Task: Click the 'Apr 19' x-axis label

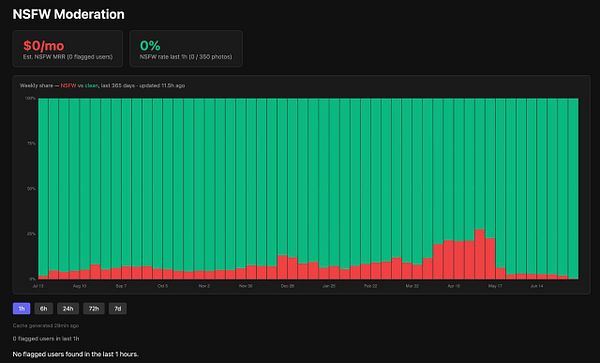Action: (454, 286)
